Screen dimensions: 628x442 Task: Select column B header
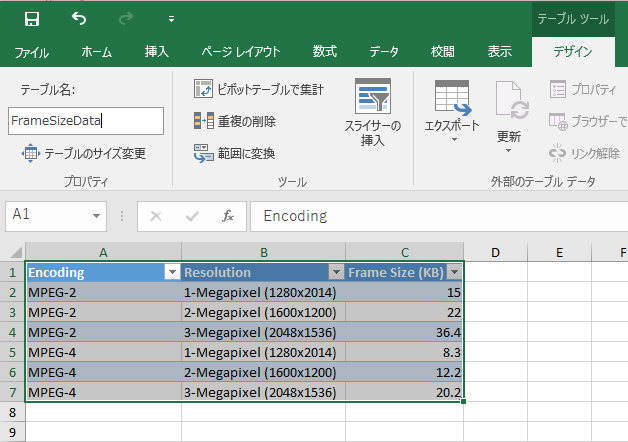coord(264,252)
